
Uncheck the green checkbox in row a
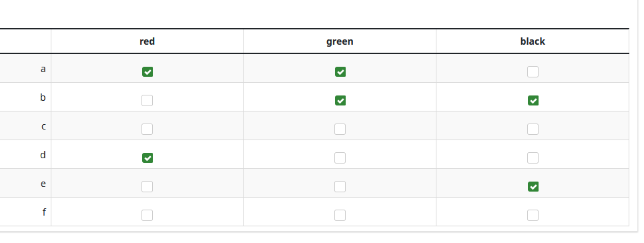pos(340,72)
